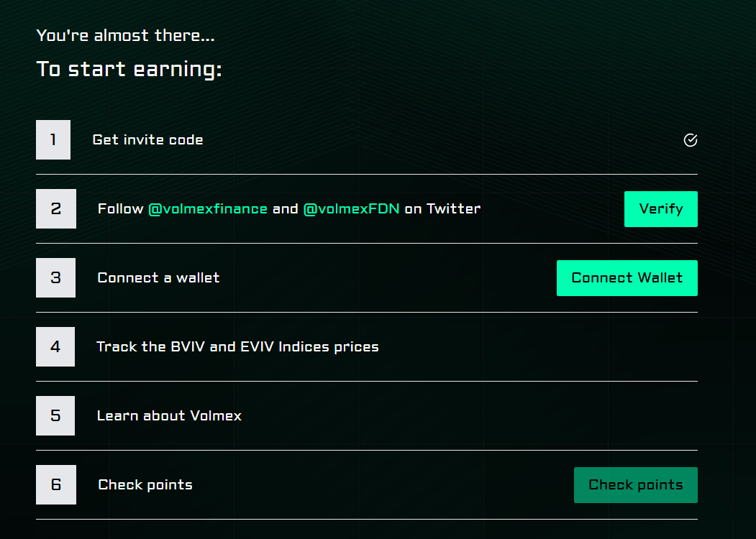Select the Follow on Twitter task row
The image size is (756, 539).
point(288,208)
